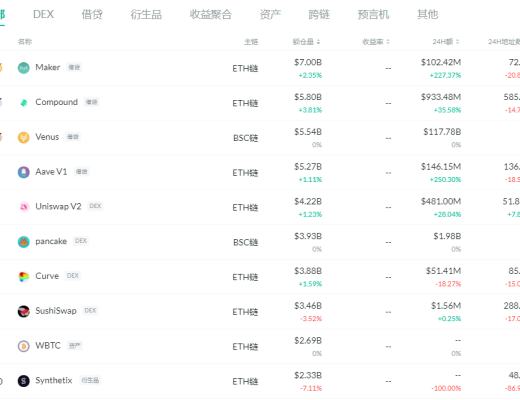
Task: Click the Venus protocol logo icon
Action: (24, 137)
